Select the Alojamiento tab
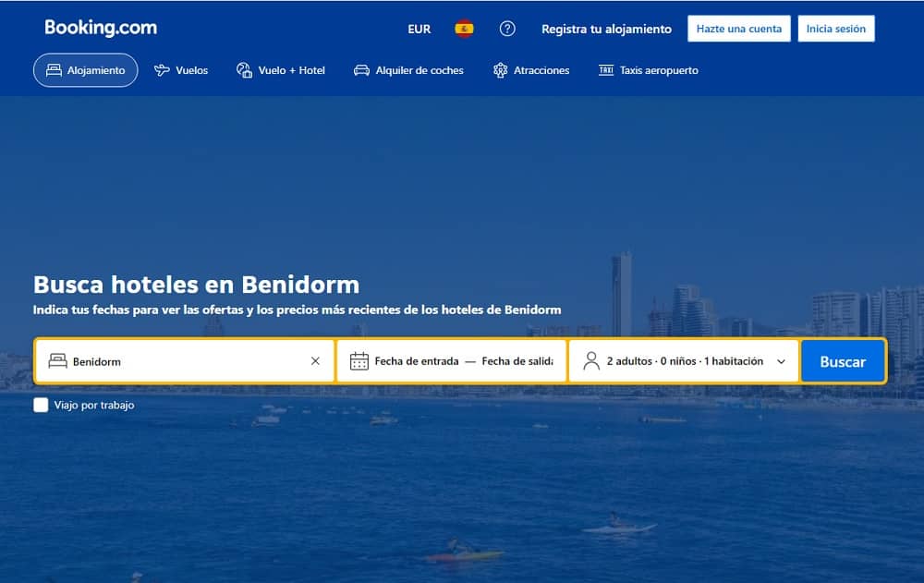 pyautogui.click(x=85, y=70)
